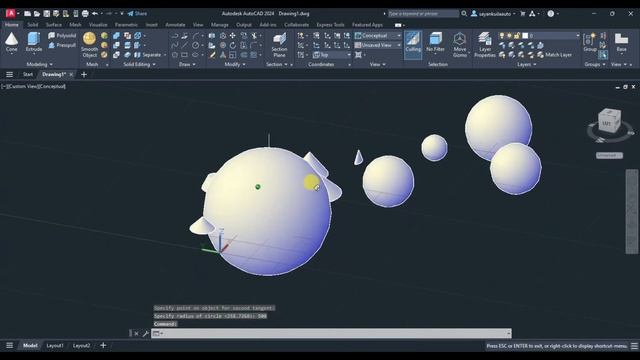Viewport: 640px width, 360px height.
Task: Open the Visualize ribbon tab
Action: pyautogui.click(x=98, y=25)
